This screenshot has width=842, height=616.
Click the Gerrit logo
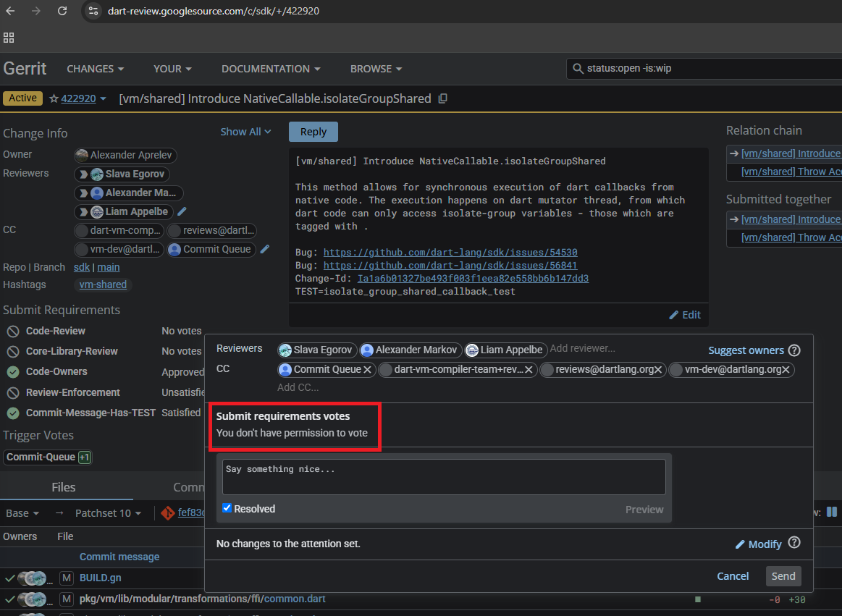tap(25, 69)
